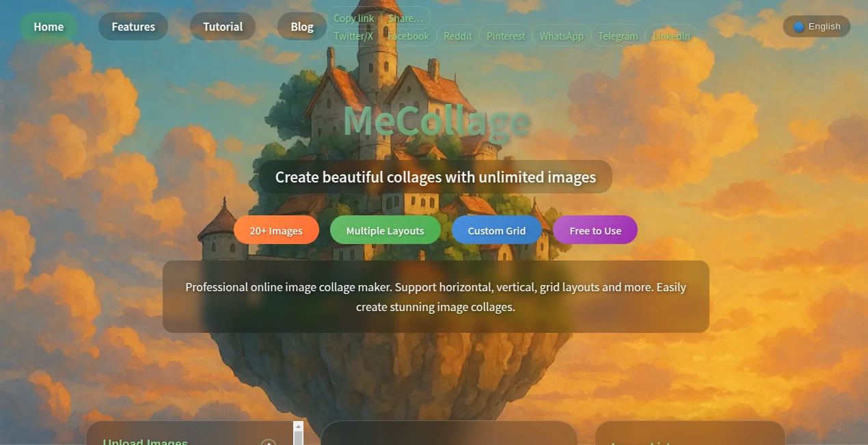Go to the Blog page
This screenshot has height=445, width=868.
(301, 26)
